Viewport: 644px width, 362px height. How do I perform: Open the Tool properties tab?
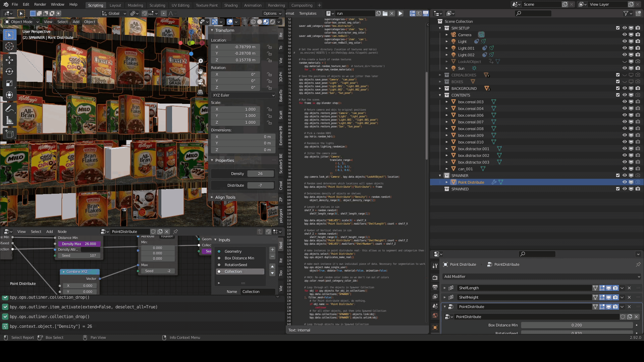tap(435, 265)
